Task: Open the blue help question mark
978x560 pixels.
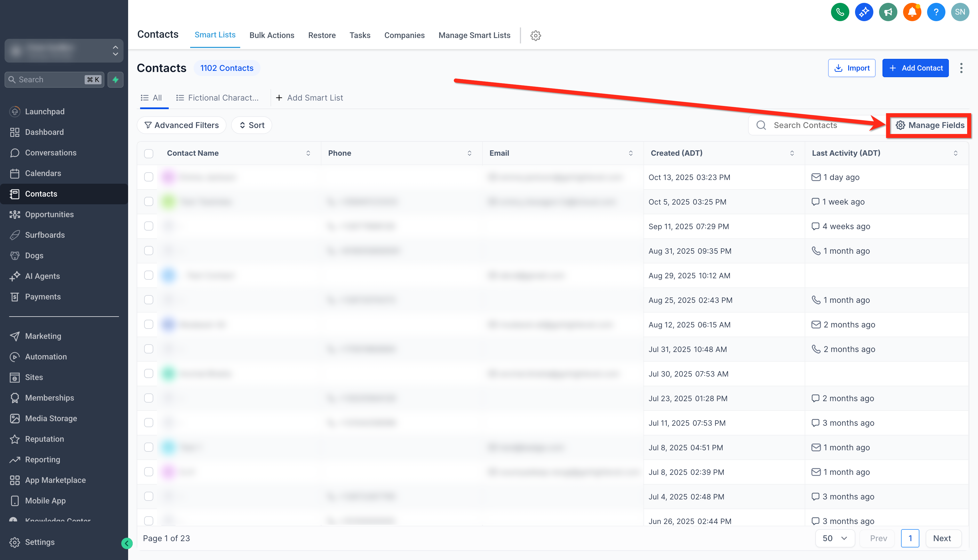Action: [x=936, y=12]
